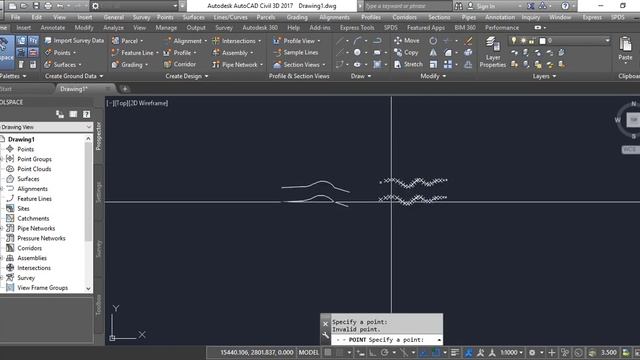This screenshot has width=640, height=360.
Task: Toggle MODEL space button in status bar
Action: click(x=309, y=352)
